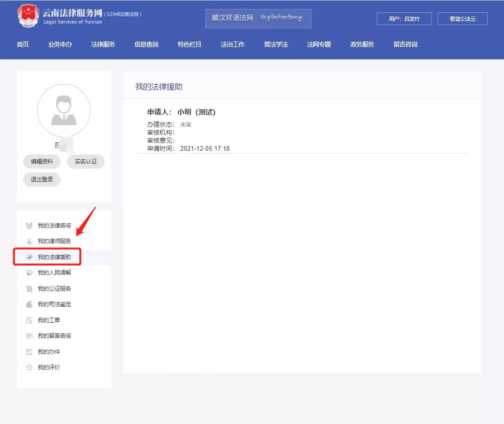
Task: Click 退出登录 to log out
Action: point(41,179)
